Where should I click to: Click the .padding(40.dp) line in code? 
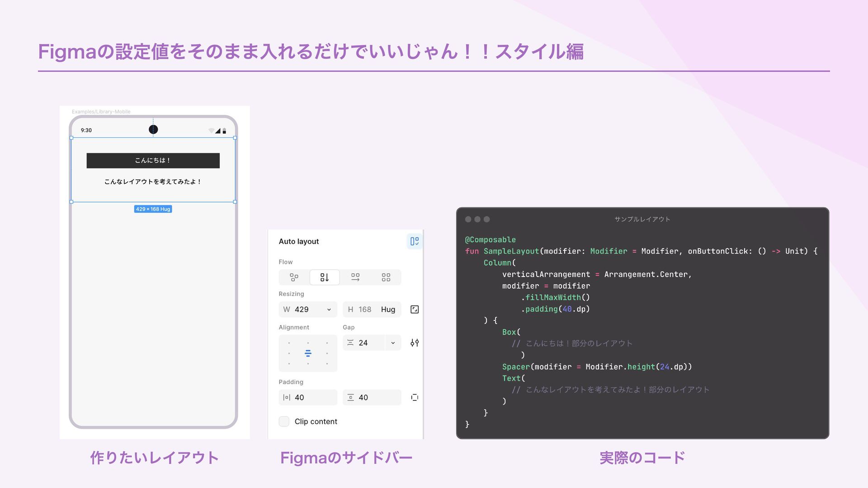click(x=555, y=309)
